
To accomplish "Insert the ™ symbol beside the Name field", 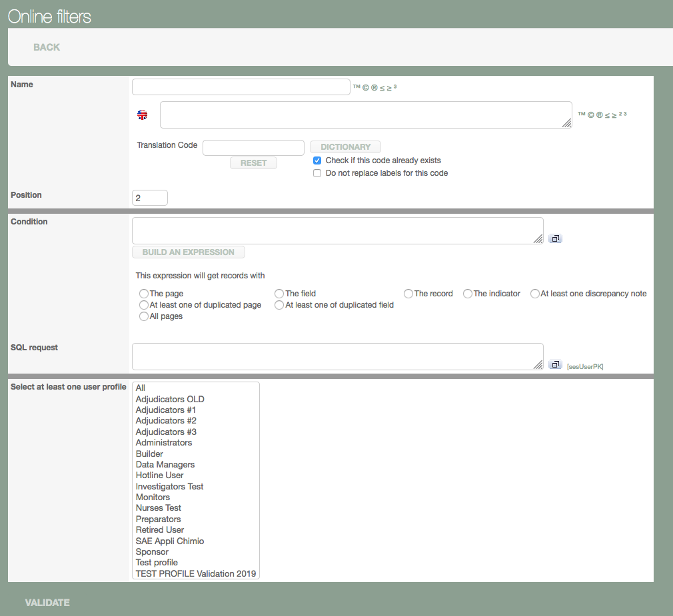I will click(356, 87).
